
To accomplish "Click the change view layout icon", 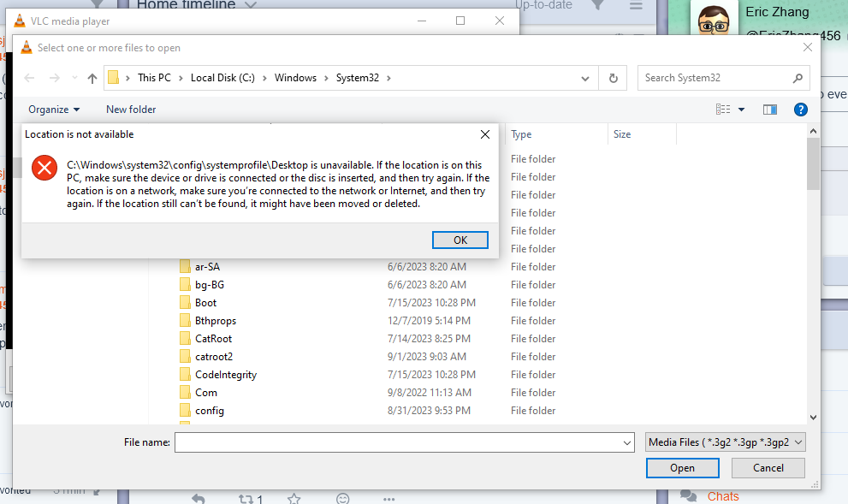I will coord(724,110).
